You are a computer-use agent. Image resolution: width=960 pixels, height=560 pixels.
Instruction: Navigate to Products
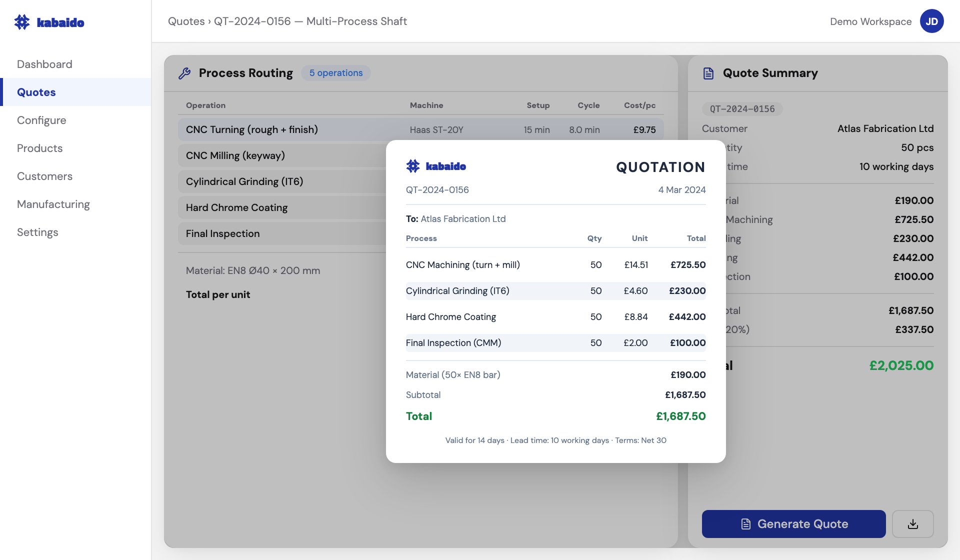[x=39, y=148]
